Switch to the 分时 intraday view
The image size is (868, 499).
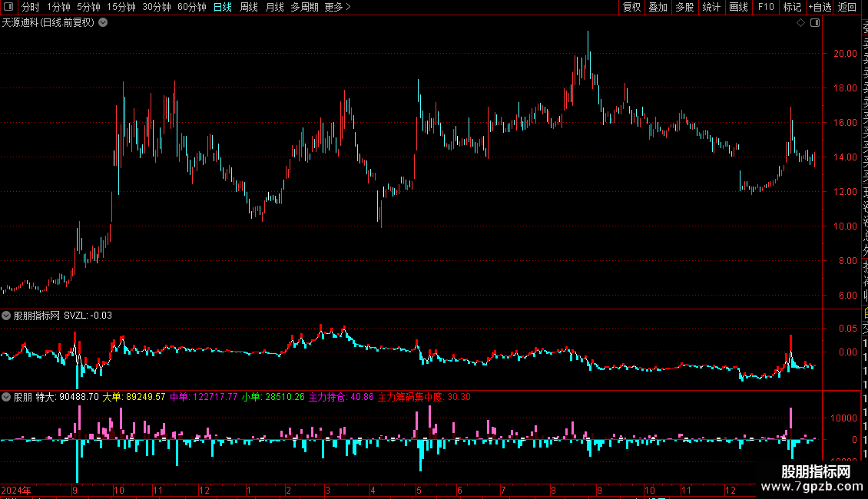pos(31,7)
